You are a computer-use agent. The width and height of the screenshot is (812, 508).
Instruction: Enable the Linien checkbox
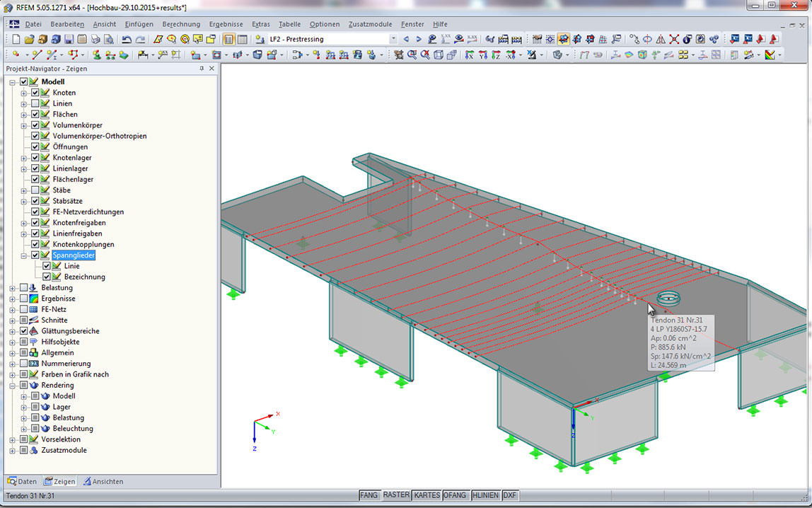[35, 103]
